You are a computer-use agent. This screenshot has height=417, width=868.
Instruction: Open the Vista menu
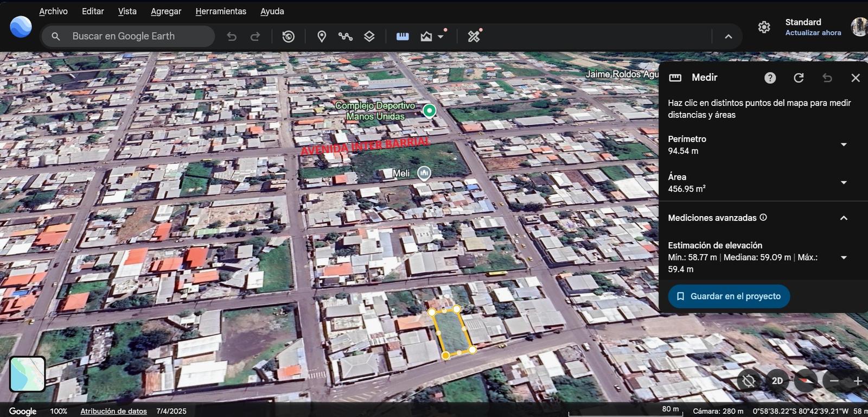(127, 11)
